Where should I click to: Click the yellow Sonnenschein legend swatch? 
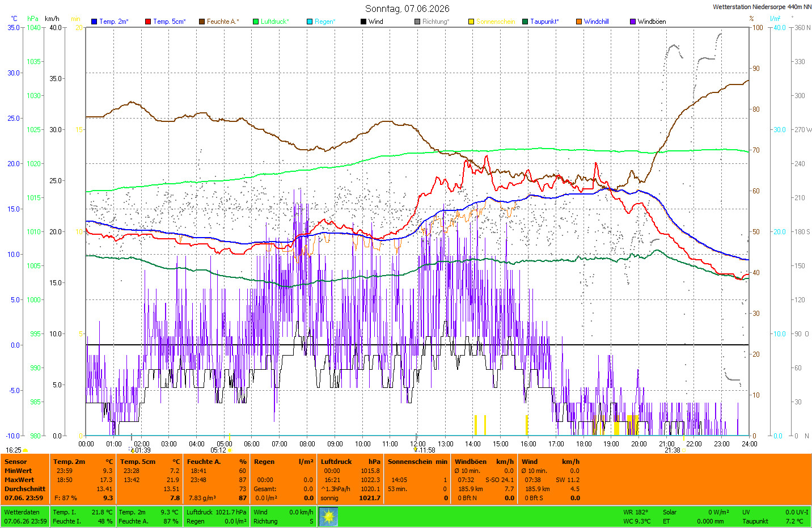coord(471,22)
